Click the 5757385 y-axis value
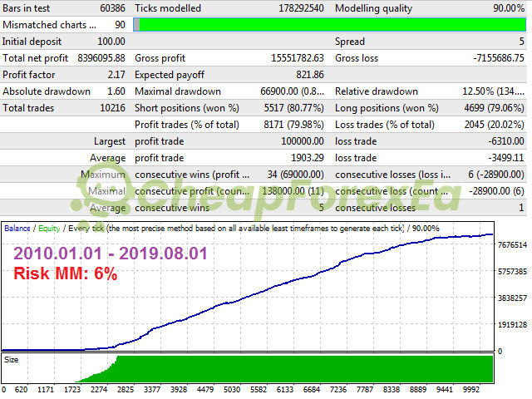The height and width of the screenshot is (399, 532). (x=512, y=272)
